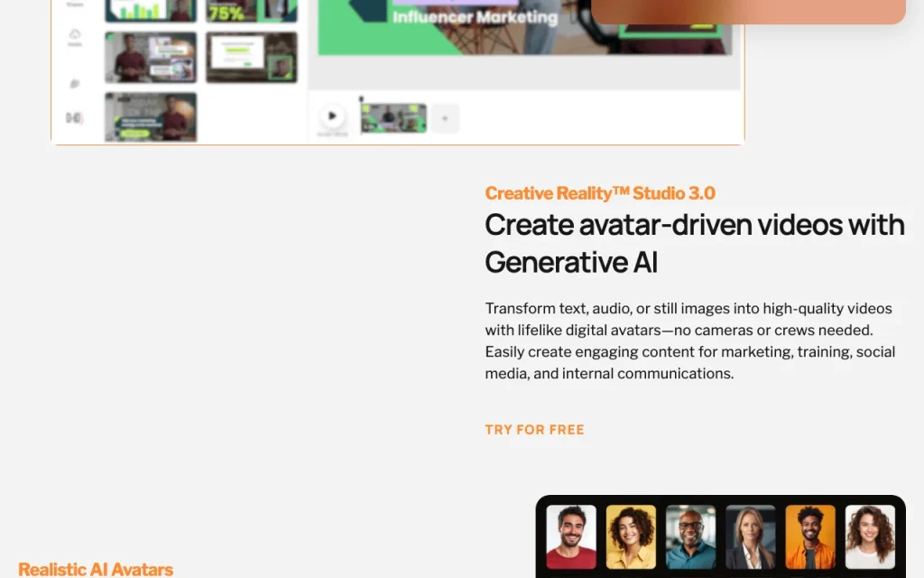Click the audio waveform icon in the sidebar
Image resolution: width=924 pixels, height=578 pixels.
(x=74, y=118)
